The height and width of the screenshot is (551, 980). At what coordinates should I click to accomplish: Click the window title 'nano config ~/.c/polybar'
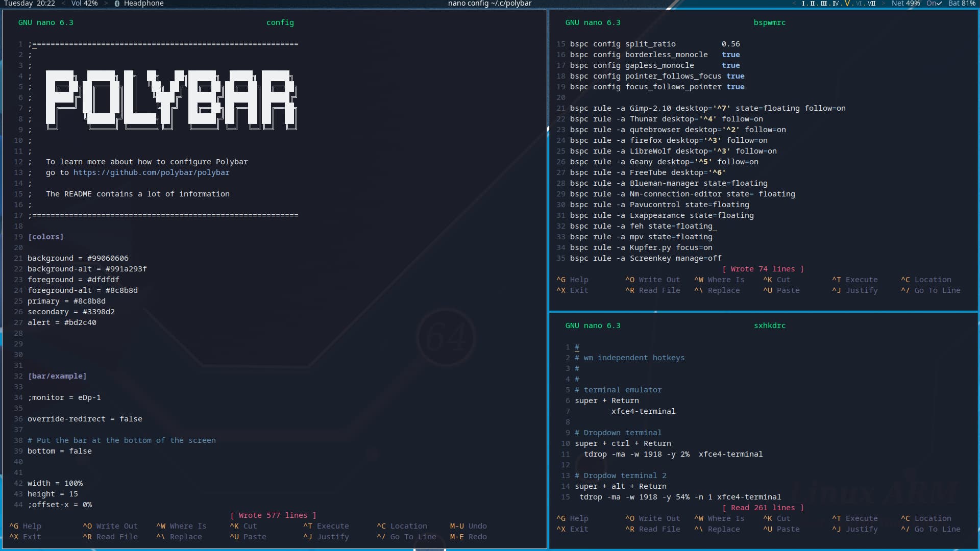click(489, 4)
